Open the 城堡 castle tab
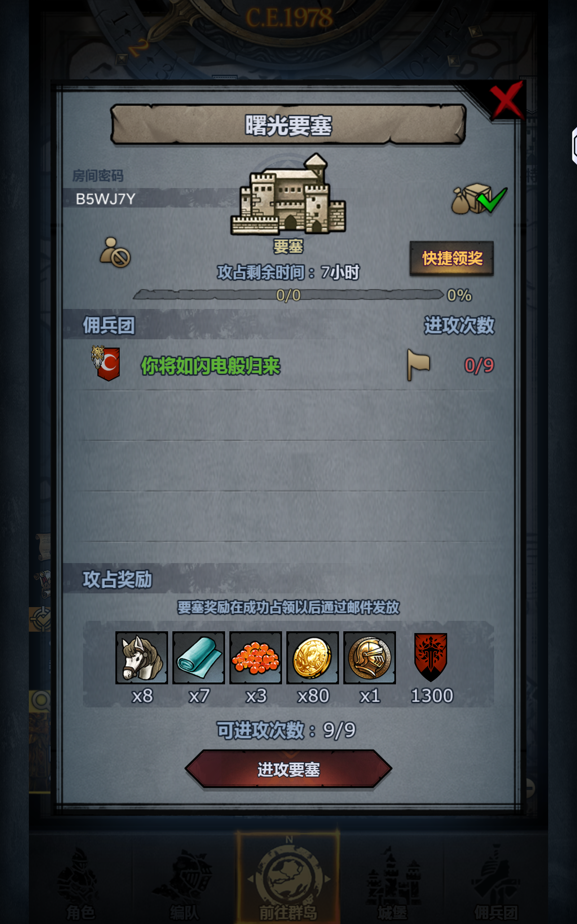Image resolution: width=577 pixels, height=924 pixels. 392,883
